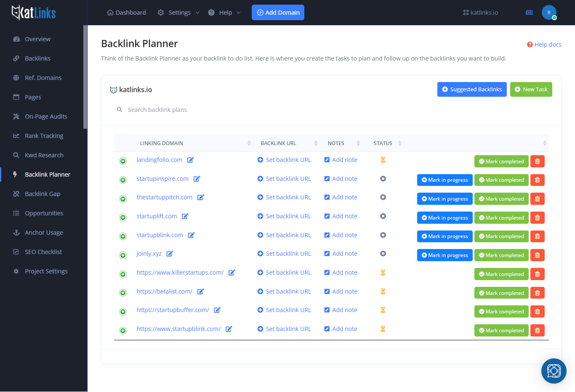The width and height of the screenshot is (575, 392).
Task: Mark startupblink.com completed
Action: (x=501, y=236)
